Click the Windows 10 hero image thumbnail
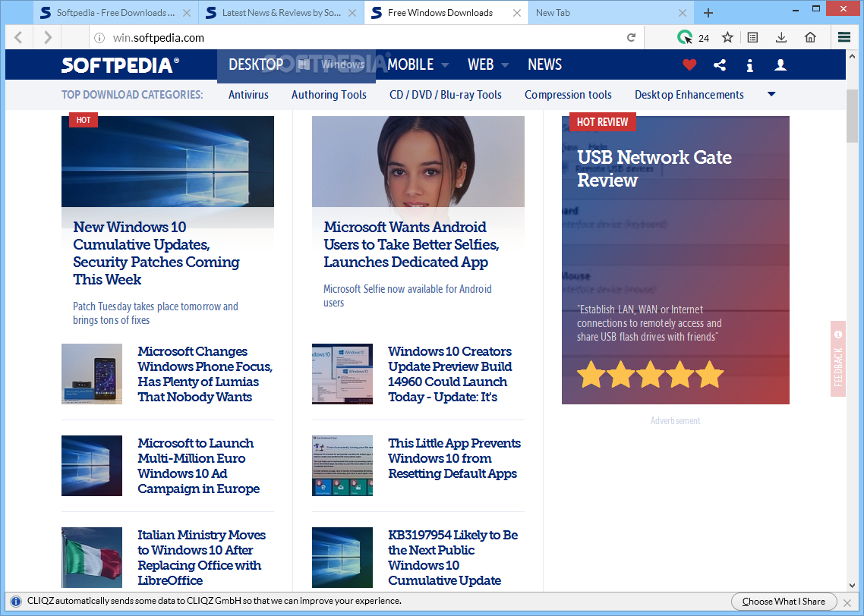The width and height of the screenshot is (864, 616). tap(168, 162)
